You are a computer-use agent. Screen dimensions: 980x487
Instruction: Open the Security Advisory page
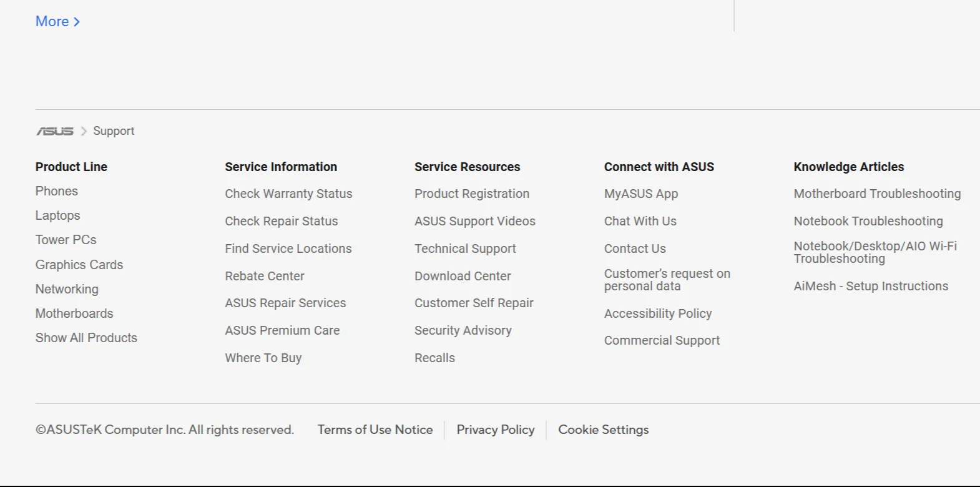(x=463, y=330)
